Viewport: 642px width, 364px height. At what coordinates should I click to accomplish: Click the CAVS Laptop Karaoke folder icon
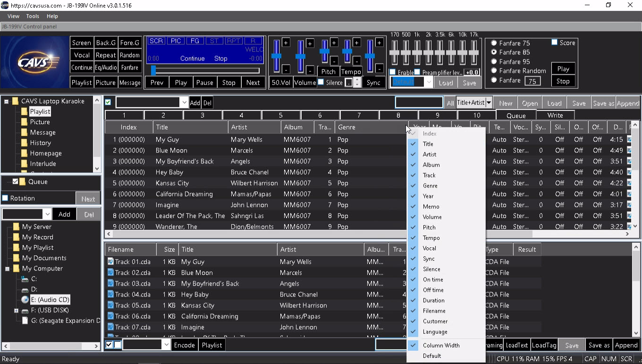click(x=15, y=101)
